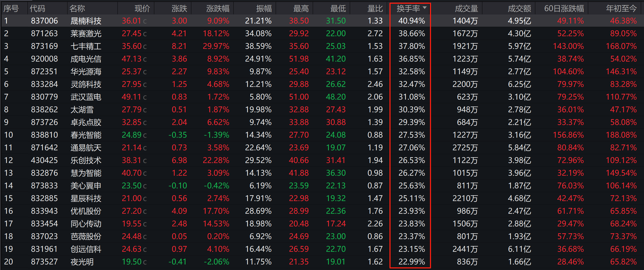This screenshot has width=644, height=270.
Task: Select stock name 创远信科
Action: click(x=86, y=249)
